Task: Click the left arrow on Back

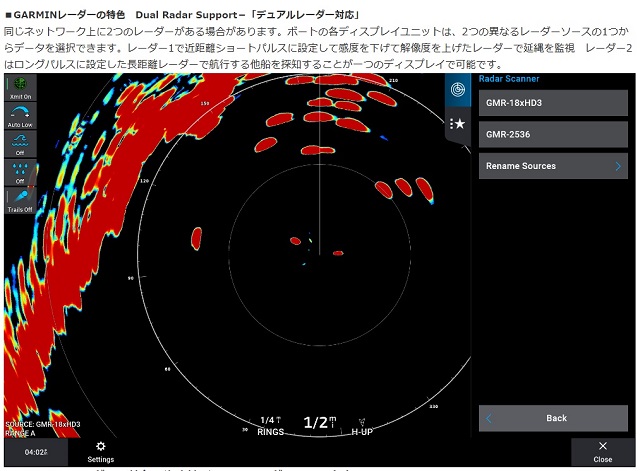Action: (489, 418)
